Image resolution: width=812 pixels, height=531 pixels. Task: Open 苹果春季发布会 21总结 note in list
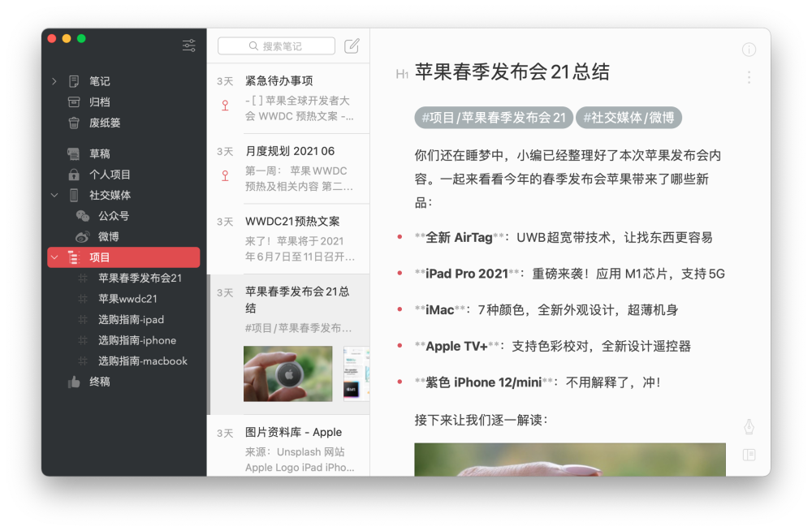(288, 344)
